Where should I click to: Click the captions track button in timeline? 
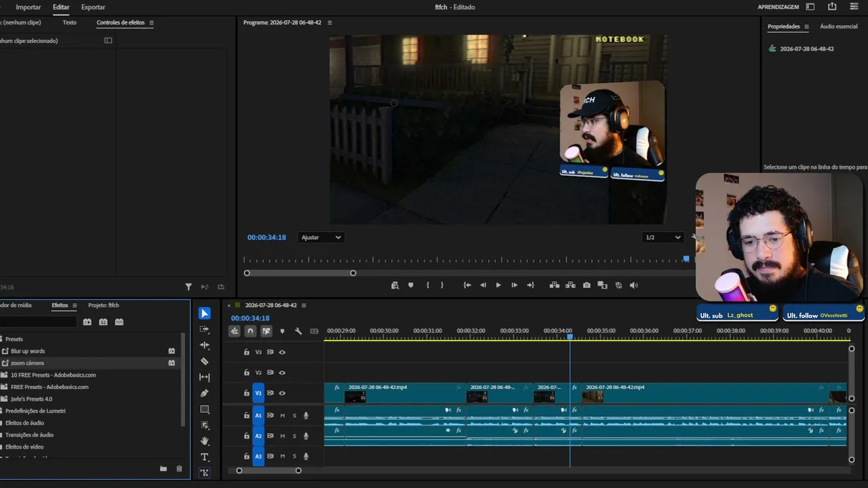(x=314, y=331)
